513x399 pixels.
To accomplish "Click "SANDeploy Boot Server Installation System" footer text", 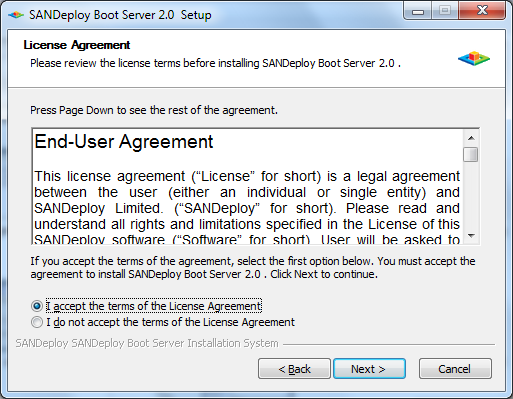I will (147, 343).
